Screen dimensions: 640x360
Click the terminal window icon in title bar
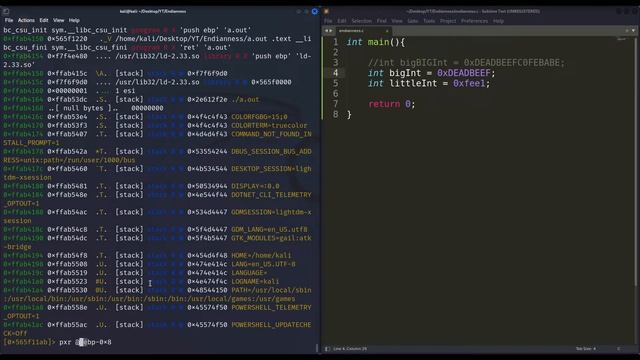click(6, 11)
